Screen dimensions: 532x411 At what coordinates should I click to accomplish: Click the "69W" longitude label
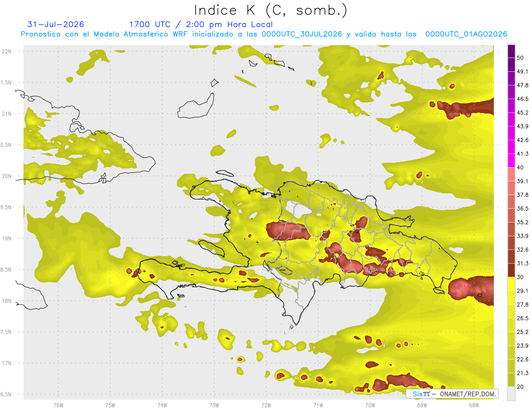click(x=422, y=405)
